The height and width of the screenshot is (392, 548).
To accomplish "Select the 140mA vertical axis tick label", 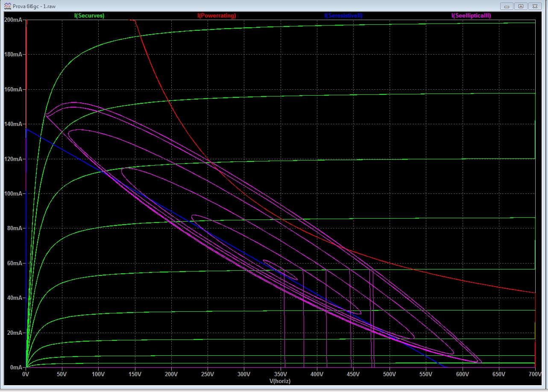I will [x=13, y=124].
